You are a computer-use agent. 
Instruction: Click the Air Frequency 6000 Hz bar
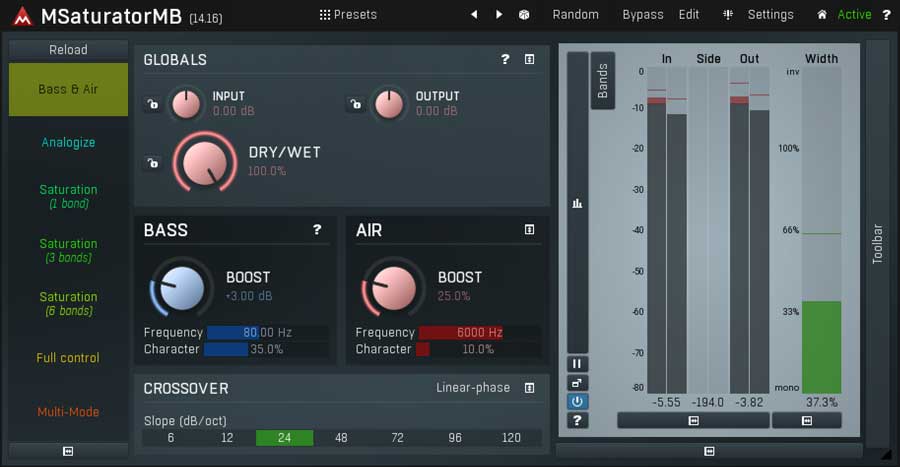(x=479, y=332)
